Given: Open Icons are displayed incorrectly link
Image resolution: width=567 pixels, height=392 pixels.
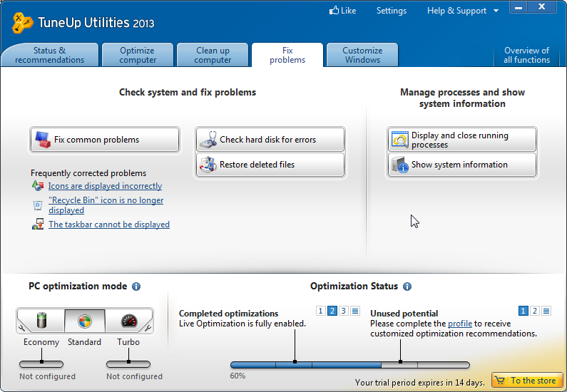Looking at the screenshot, I should coord(106,186).
